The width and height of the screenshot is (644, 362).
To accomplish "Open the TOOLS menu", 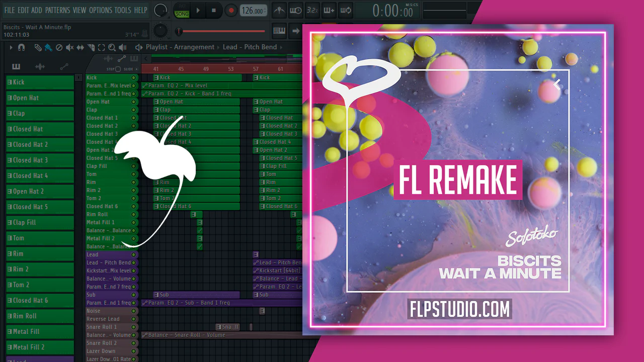I will [123, 10].
